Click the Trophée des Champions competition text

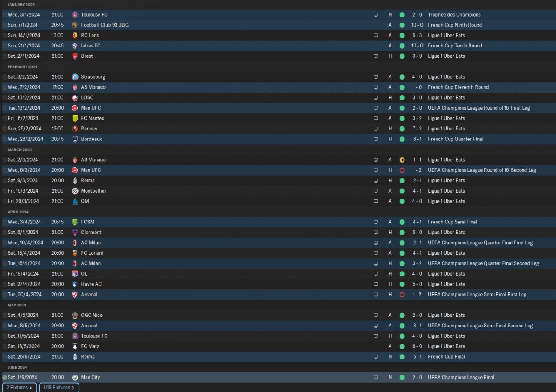(454, 15)
